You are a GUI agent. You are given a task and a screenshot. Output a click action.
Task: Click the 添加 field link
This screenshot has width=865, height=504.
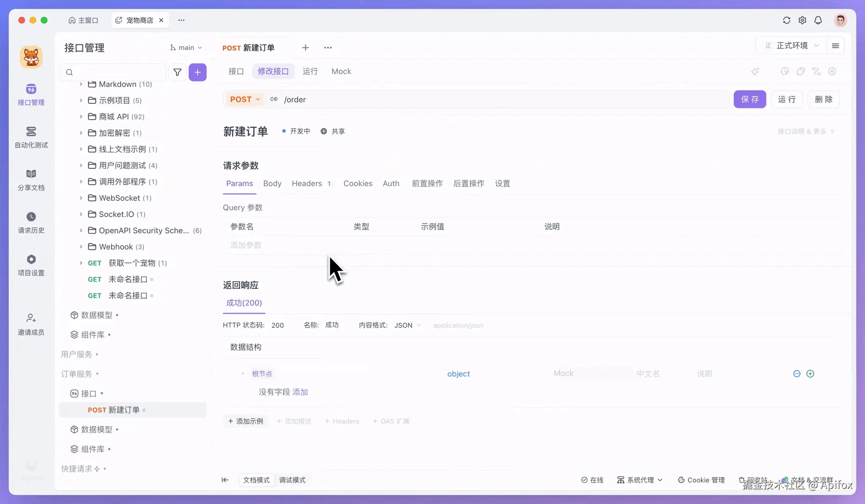coord(300,392)
